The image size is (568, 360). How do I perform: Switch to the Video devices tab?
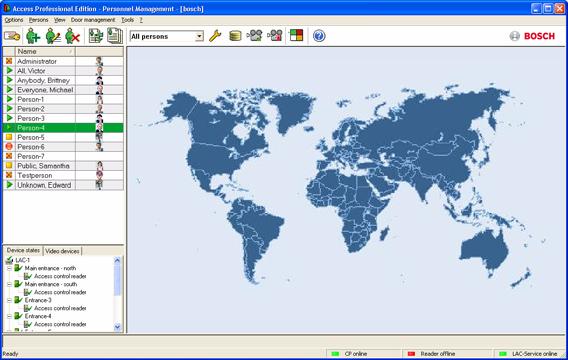pos(62,251)
